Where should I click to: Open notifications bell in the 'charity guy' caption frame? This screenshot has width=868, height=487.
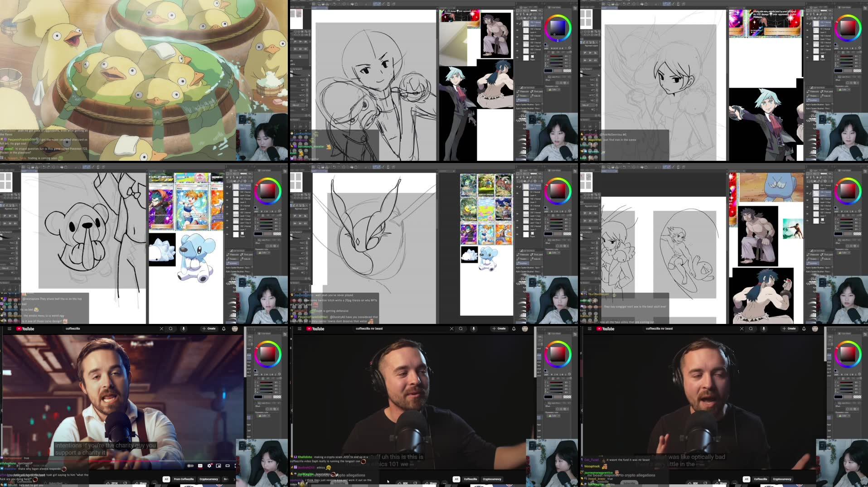pyautogui.click(x=224, y=329)
